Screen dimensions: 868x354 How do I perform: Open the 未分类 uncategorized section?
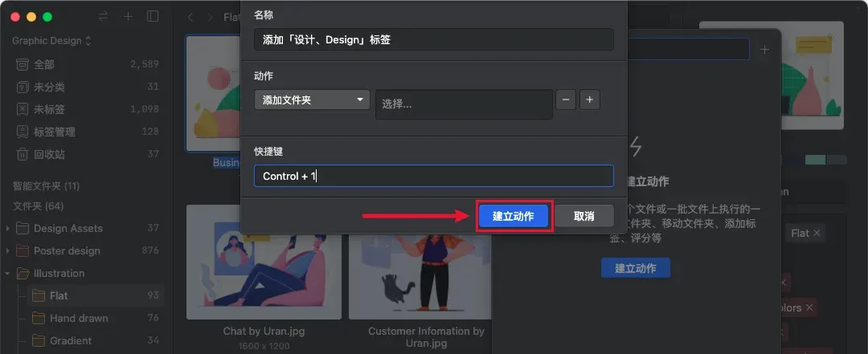tap(87, 87)
